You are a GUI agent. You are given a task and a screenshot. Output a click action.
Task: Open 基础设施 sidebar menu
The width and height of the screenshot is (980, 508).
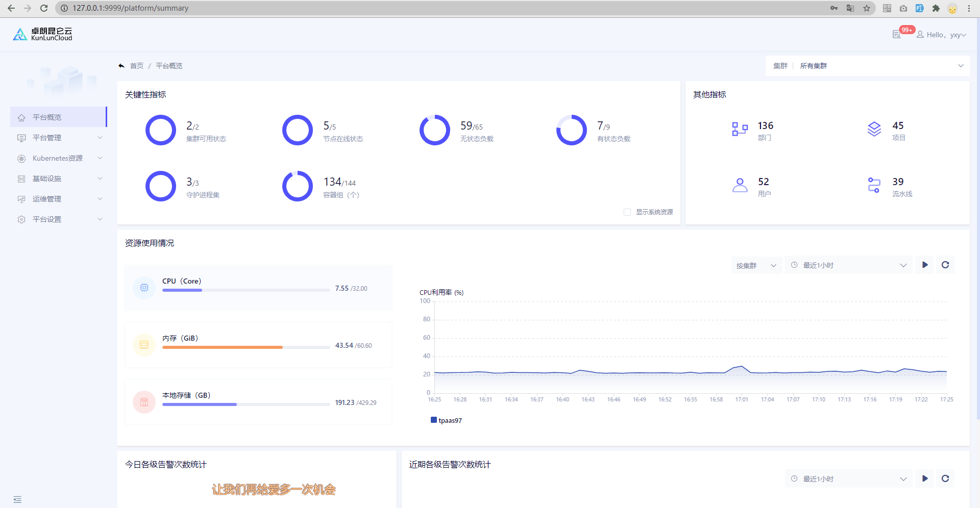click(x=58, y=179)
